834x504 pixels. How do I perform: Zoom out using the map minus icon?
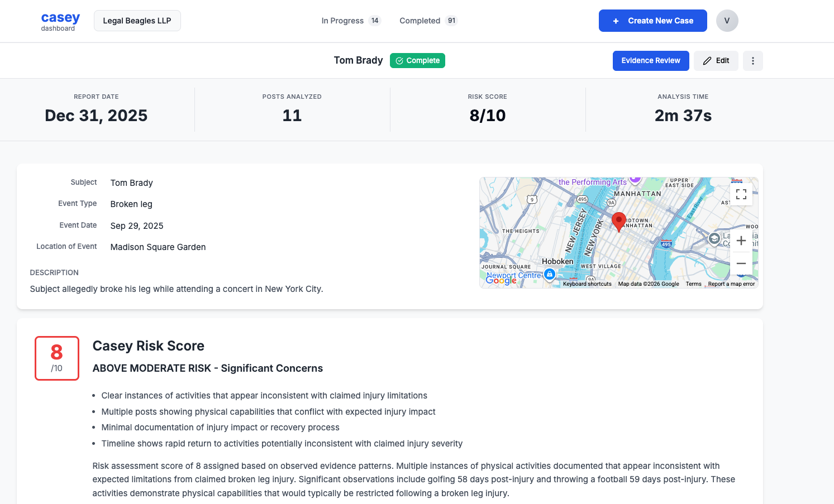tap(741, 263)
